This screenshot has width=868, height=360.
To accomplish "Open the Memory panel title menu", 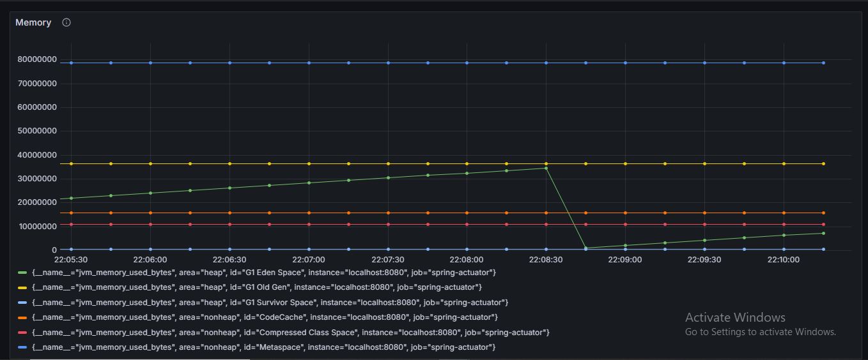I will pyautogui.click(x=33, y=22).
